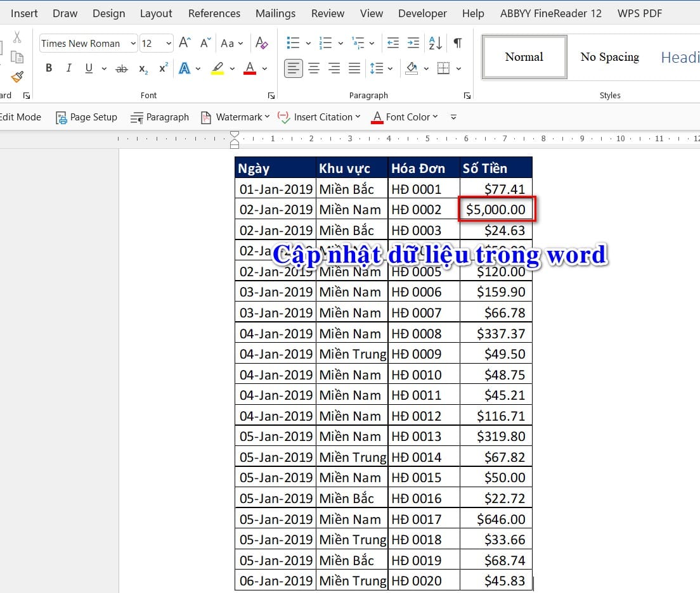
Task: Toggle Strikethrough formatting
Action: pyautogui.click(x=122, y=68)
